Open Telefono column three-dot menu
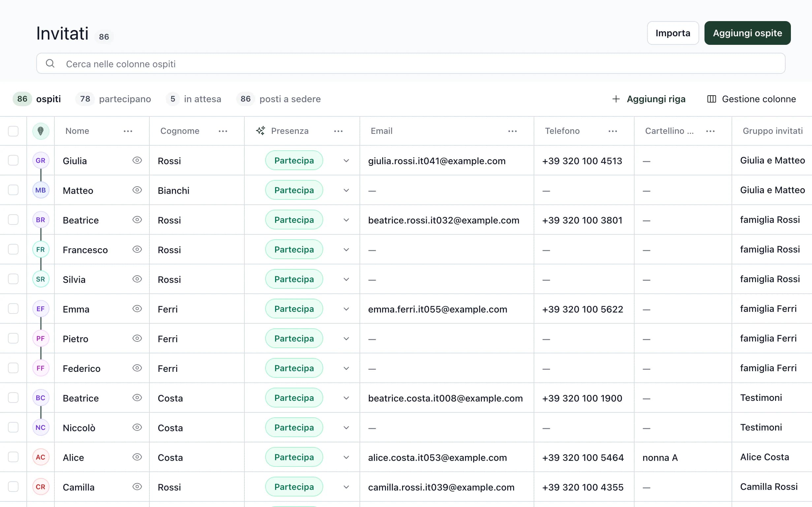812x507 pixels. (612, 131)
